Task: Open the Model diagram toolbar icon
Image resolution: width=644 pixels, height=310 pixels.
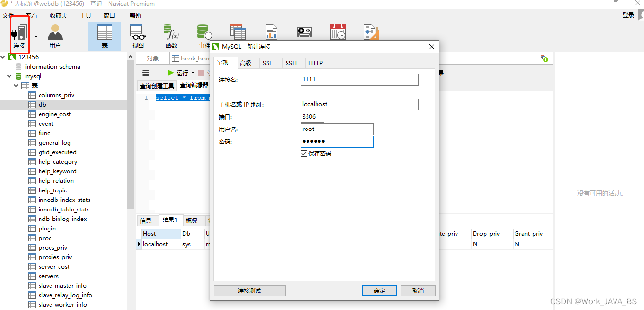Action: (x=371, y=31)
